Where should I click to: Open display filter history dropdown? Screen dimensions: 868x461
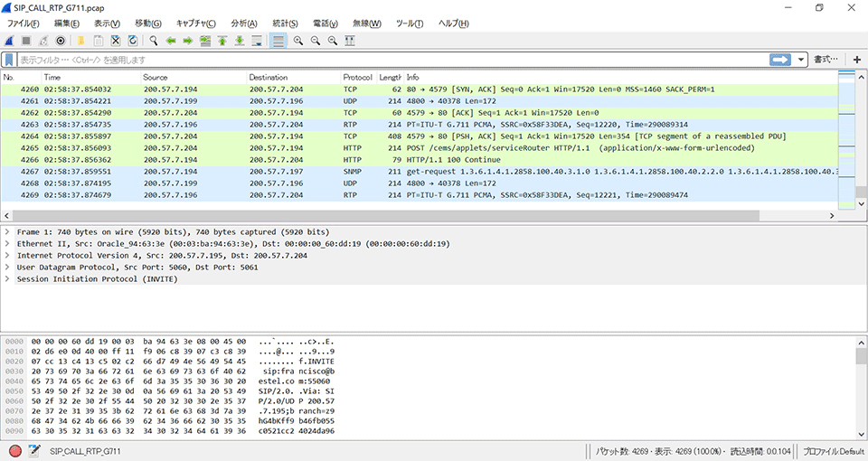(x=800, y=60)
